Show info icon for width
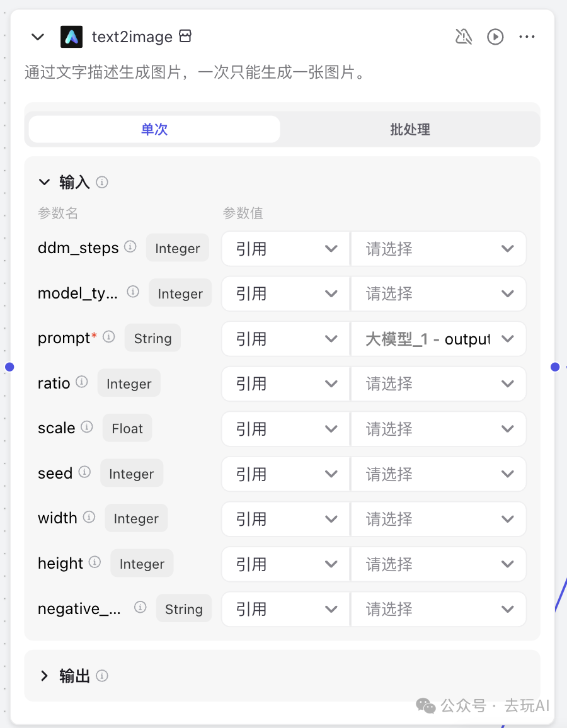This screenshot has width=567, height=728. click(x=89, y=517)
